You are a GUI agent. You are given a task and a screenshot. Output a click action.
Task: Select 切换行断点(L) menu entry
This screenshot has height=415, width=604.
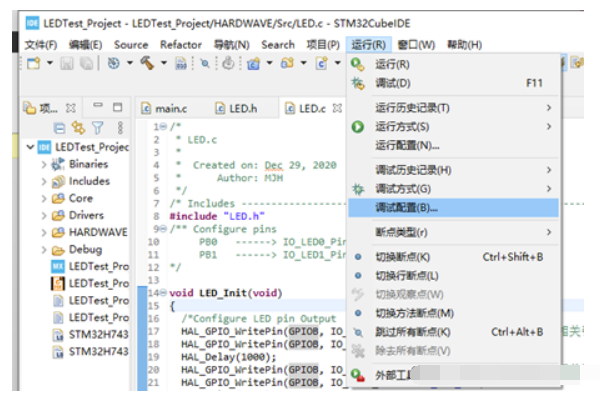coord(453,276)
